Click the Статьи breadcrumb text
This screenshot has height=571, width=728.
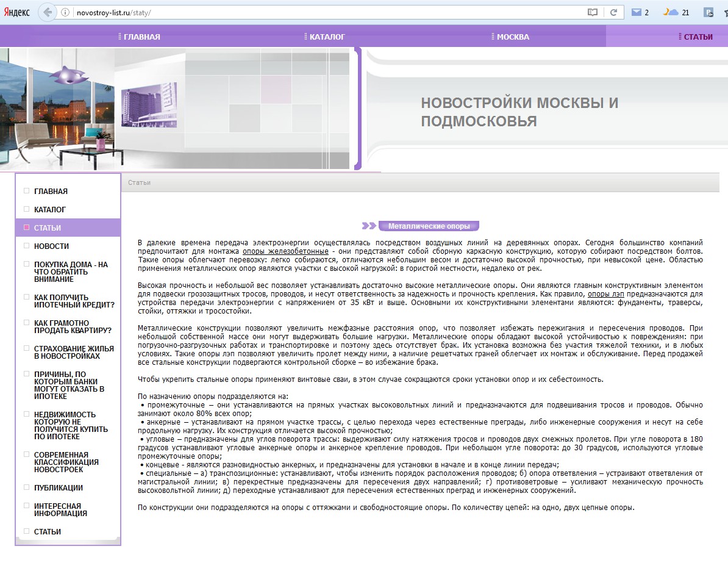coord(139,182)
